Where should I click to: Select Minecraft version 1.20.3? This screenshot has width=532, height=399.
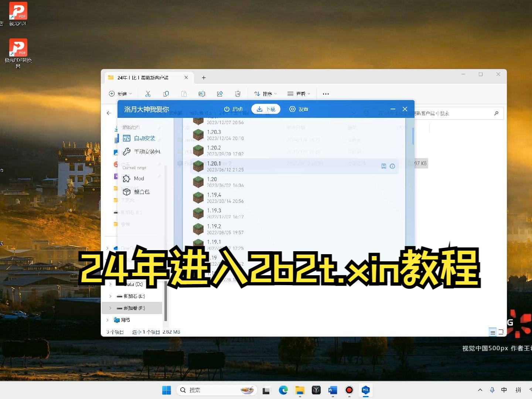coord(294,135)
